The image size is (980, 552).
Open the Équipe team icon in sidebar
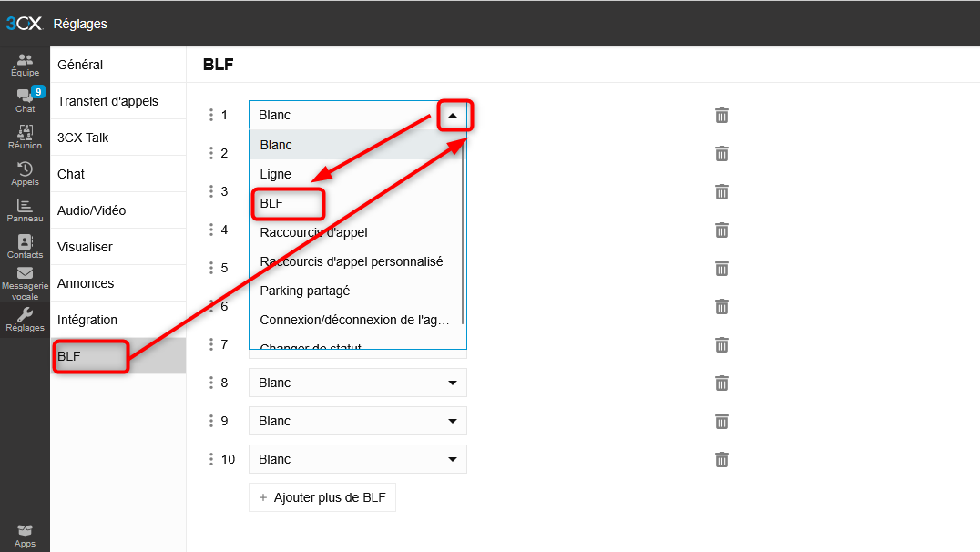(x=25, y=65)
